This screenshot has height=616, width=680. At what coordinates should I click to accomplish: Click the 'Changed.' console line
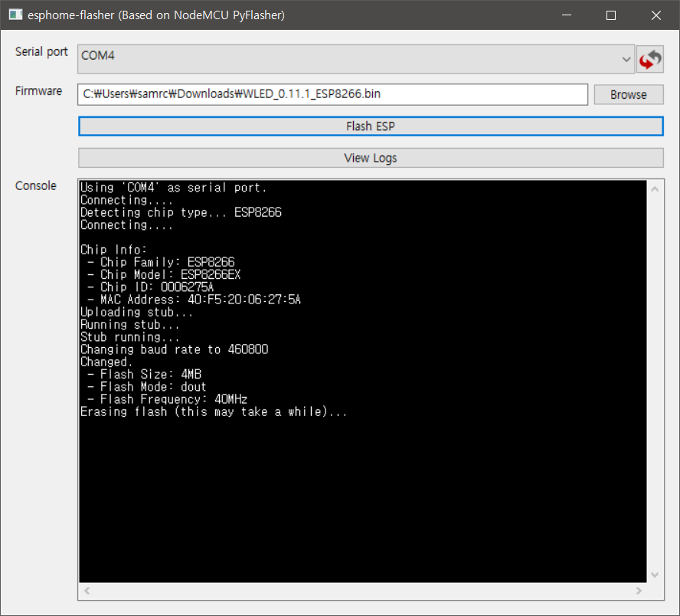point(106,362)
